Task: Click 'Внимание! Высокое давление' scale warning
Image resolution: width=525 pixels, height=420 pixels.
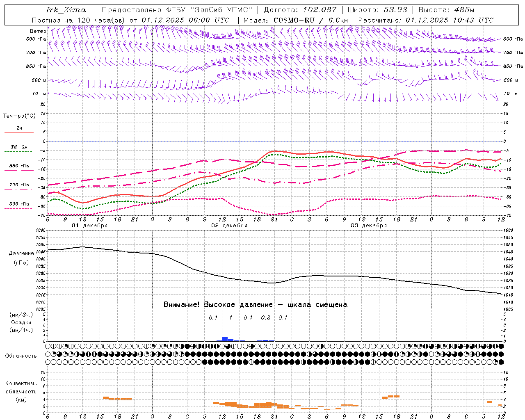Action: click(x=218, y=305)
